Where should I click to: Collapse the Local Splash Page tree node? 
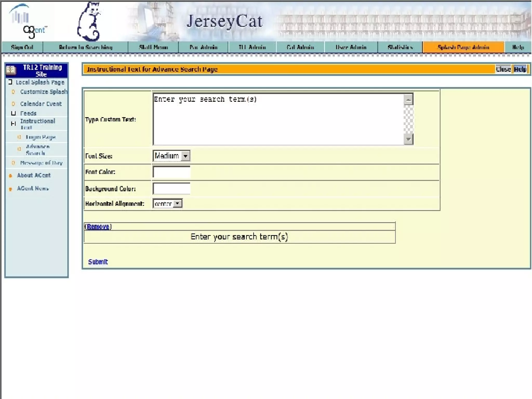(10, 82)
